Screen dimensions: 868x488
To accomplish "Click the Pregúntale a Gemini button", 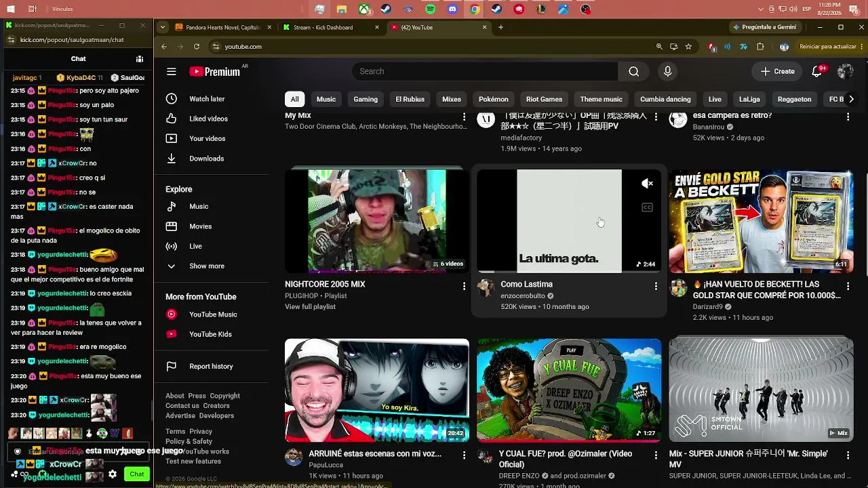I will (x=764, y=27).
